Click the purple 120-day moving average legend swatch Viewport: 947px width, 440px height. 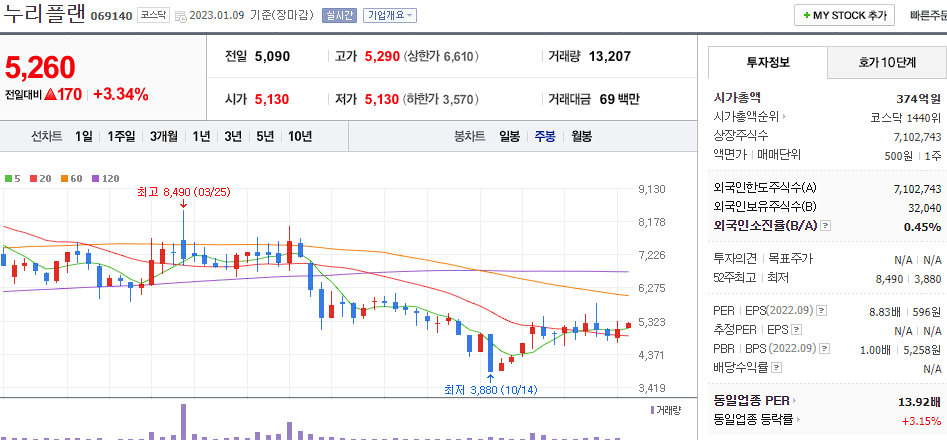pyautogui.click(x=95, y=179)
